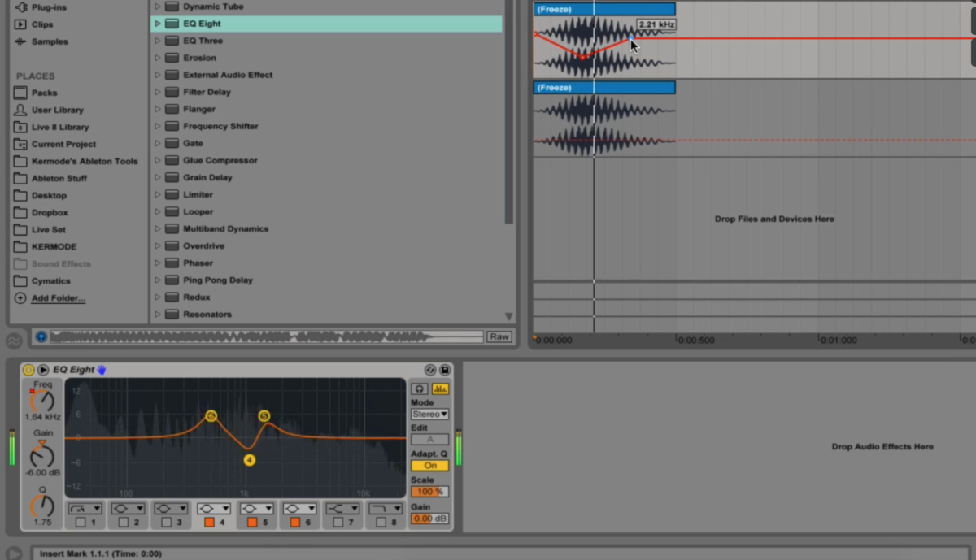976x560 pixels.
Task: Click the Dropbox folder icon
Action: (20, 212)
